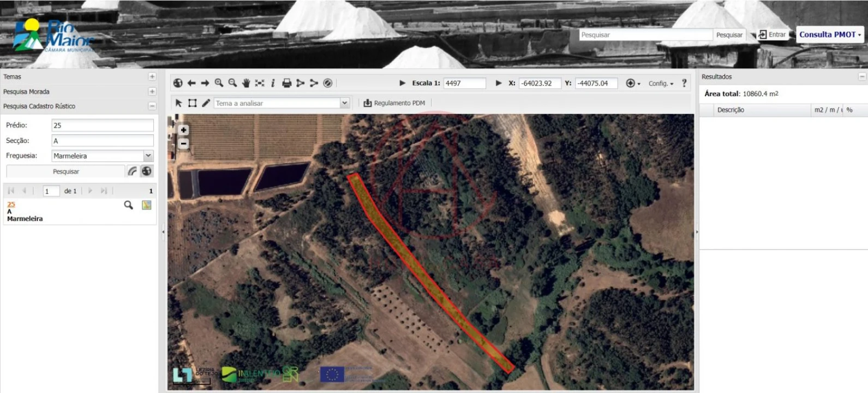The image size is (868, 393).
Task: Go to previous map view arrow
Action: [191, 83]
